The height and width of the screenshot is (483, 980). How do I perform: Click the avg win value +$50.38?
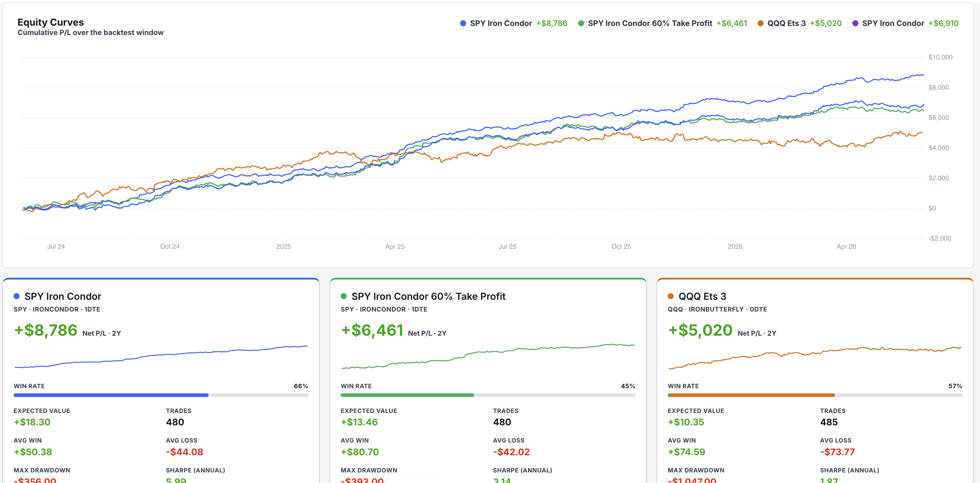pos(33,452)
